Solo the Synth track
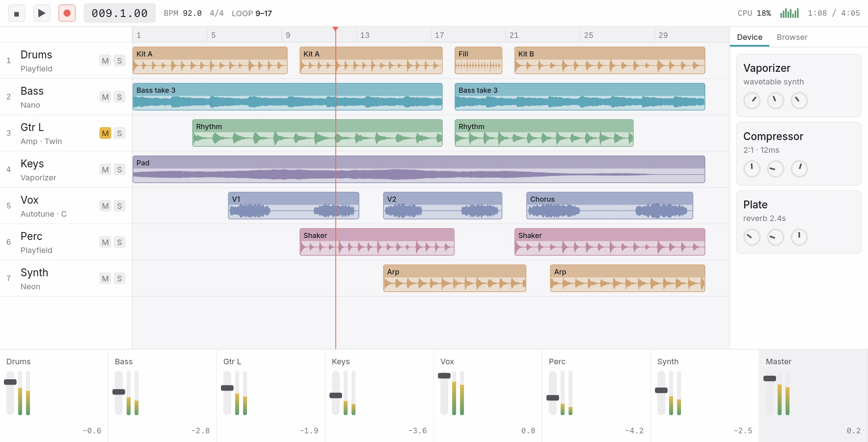 tap(120, 279)
